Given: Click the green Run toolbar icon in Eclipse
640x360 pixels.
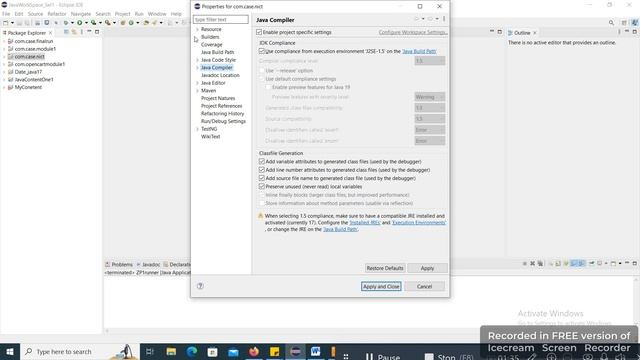Looking at the screenshot, I should 80,23.
